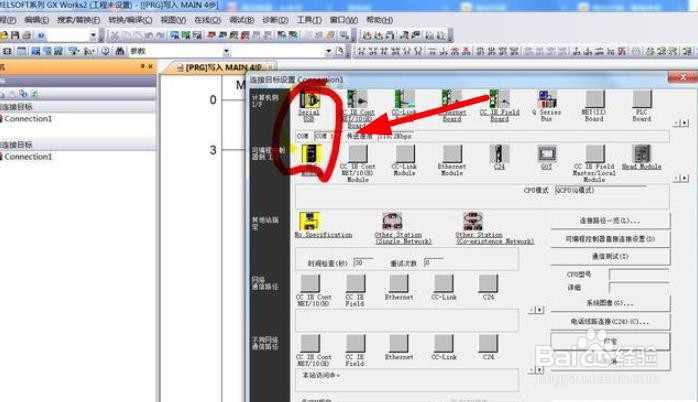This screenshot has width=698, height=402.
Task: Step right in the co-existence route row
Action: [540, 370]
